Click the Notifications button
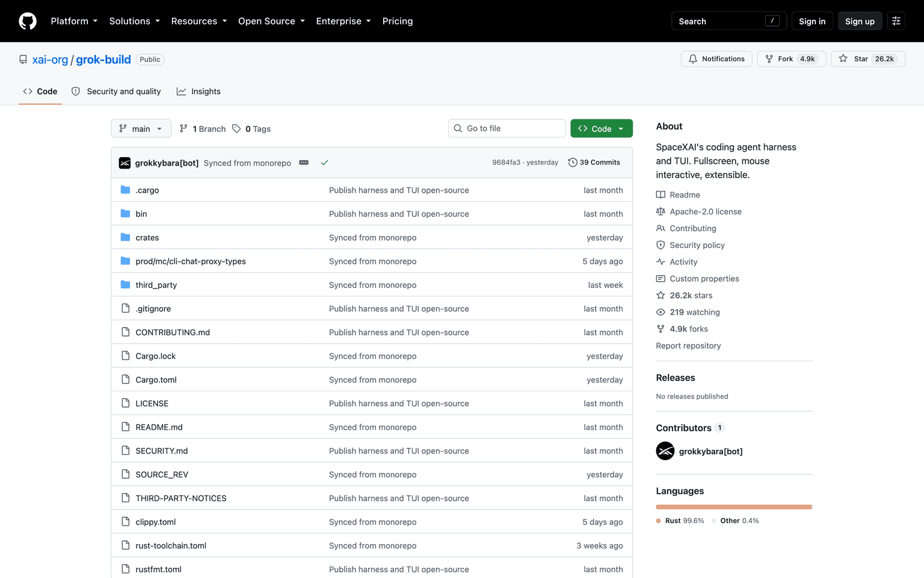 click(x=716, y=59)
